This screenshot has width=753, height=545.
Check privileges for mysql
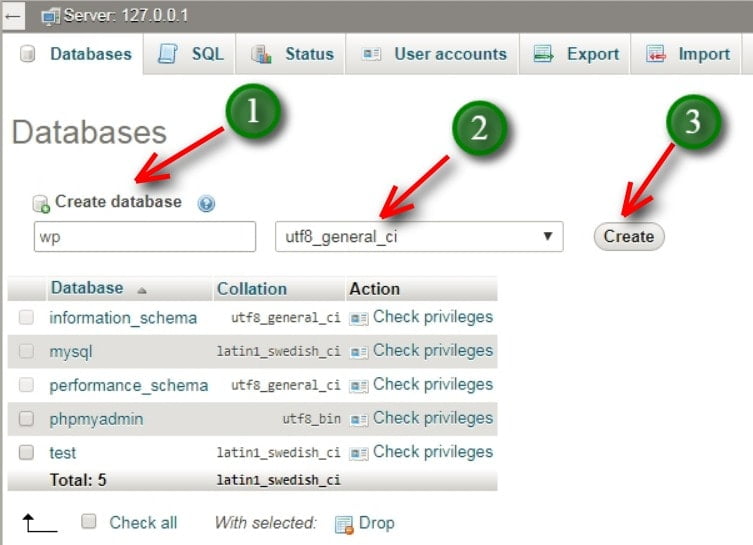tap(433, 351)
